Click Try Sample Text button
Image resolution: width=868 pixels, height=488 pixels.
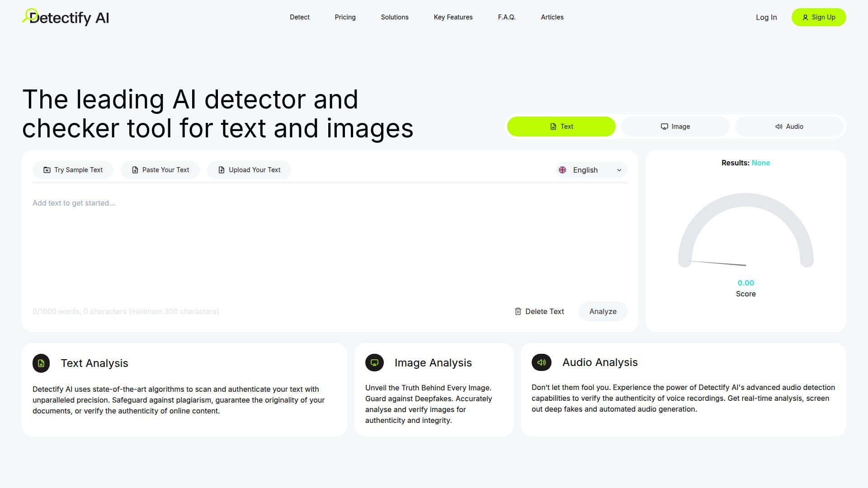pos(73,170)
